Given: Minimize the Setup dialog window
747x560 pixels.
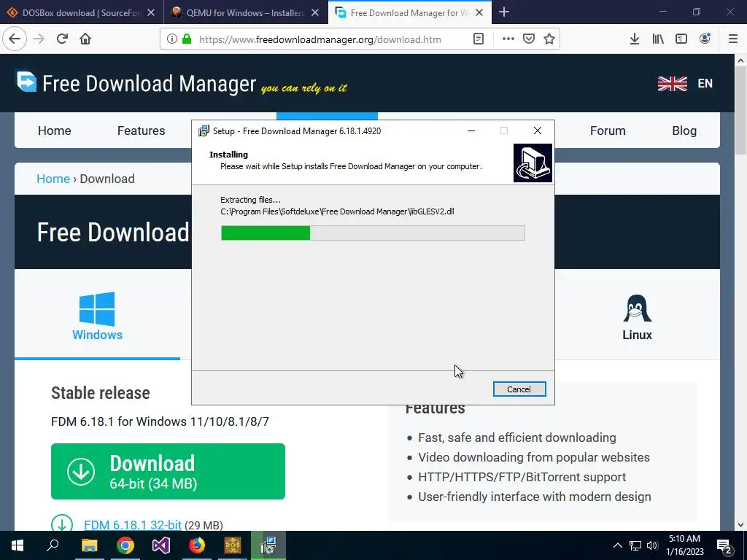Looking at the screenshot, I should pos(471,131).
